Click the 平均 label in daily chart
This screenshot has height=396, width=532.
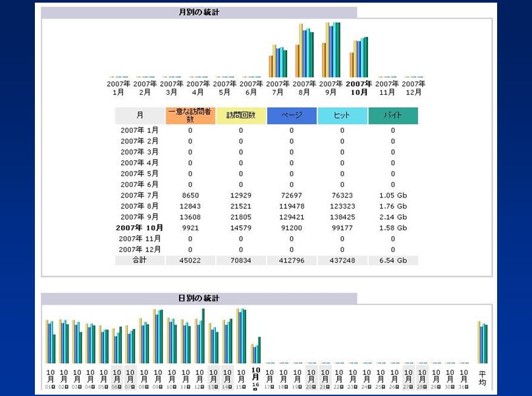click(483, 377)
